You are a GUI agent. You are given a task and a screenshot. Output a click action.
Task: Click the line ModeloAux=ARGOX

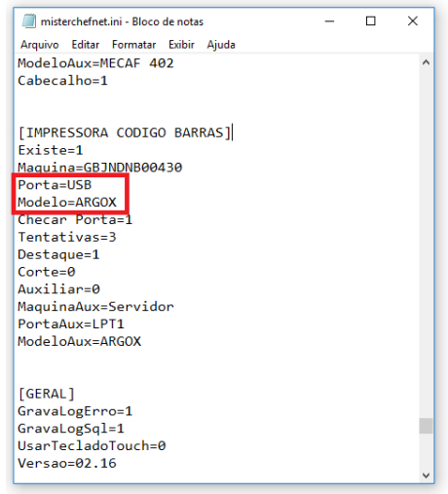[79, 341]
